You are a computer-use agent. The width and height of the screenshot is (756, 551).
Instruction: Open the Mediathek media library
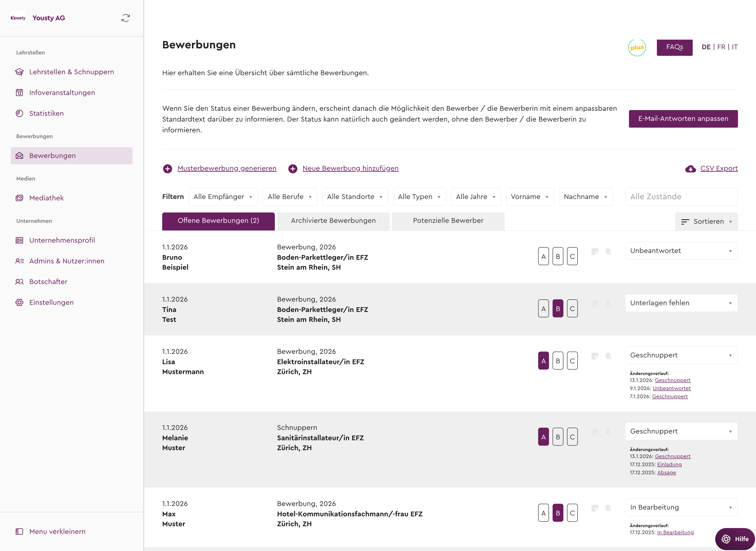pos(46,197)
